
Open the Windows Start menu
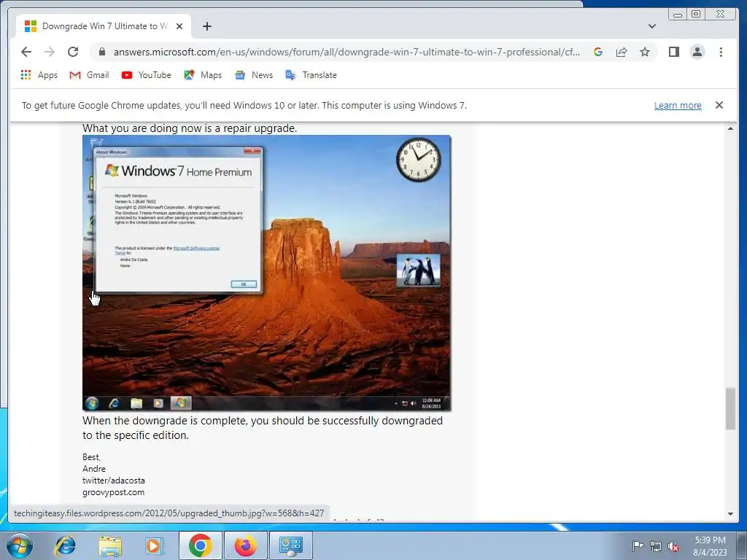click(x=20, y=545)
